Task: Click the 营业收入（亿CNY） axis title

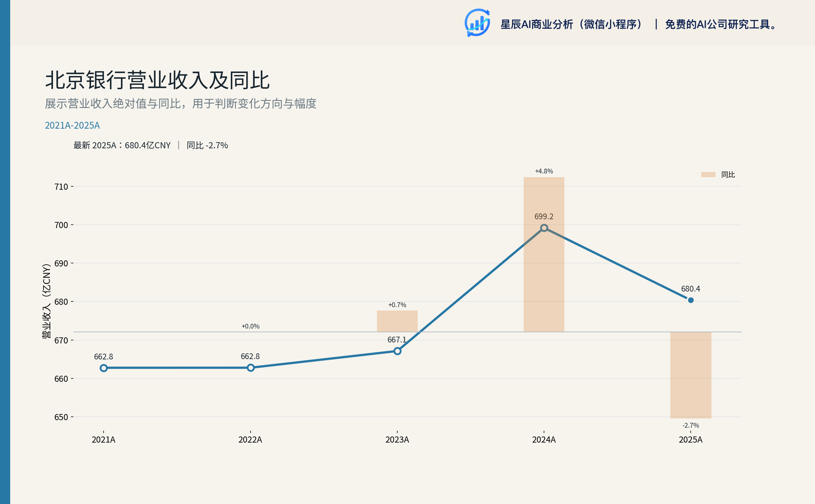Action: click(46, 301)
